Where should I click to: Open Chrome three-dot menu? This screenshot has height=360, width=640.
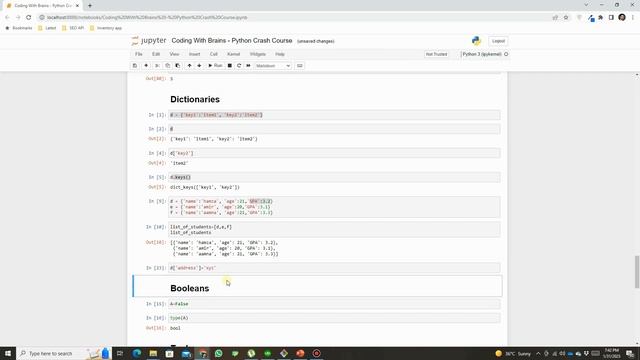(x=633, y=18)
